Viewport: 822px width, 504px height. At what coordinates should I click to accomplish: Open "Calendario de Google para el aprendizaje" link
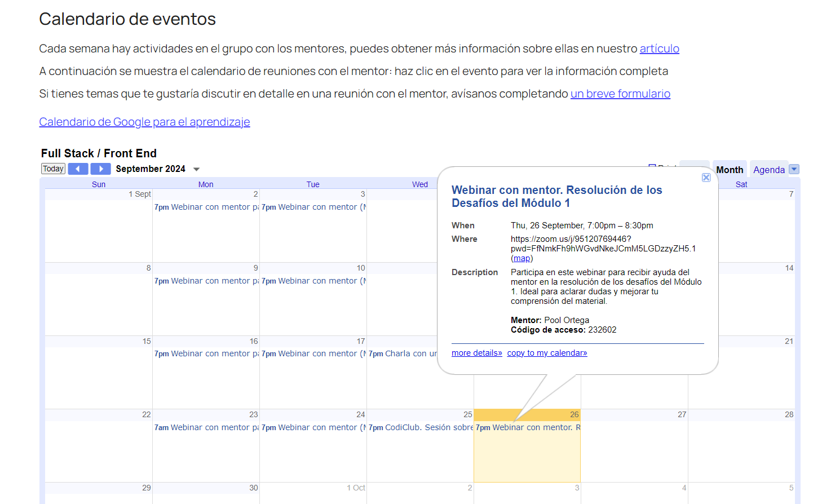(144, 122)
